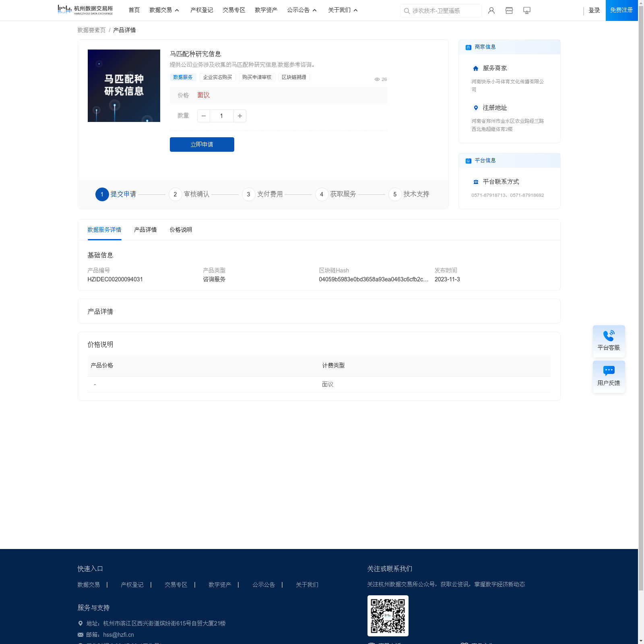Click footer email hss@hzfi.cn
Screen dimensions: 644x644
pos(118,635)
